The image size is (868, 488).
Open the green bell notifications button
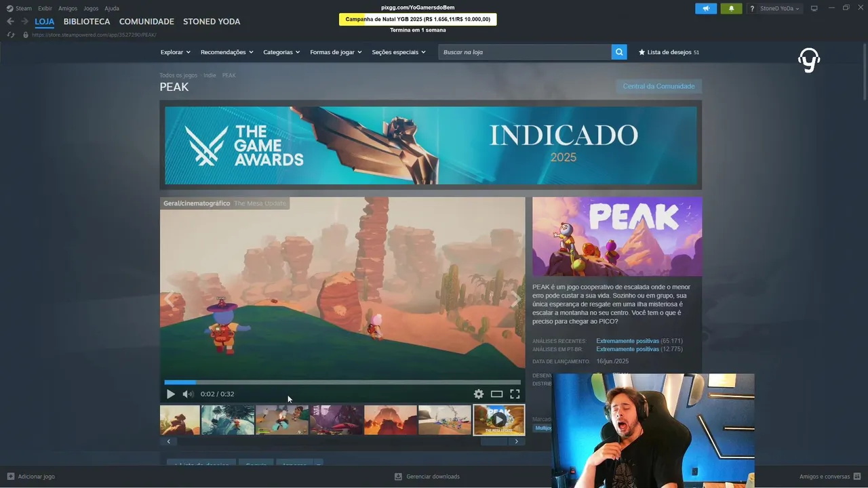coord(731,9)
